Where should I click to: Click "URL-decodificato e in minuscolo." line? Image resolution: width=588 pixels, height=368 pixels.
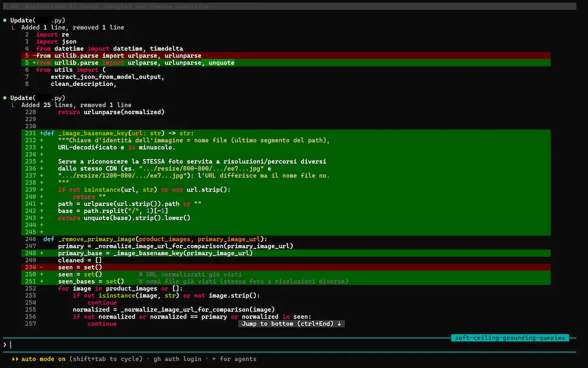coord(286,147)
